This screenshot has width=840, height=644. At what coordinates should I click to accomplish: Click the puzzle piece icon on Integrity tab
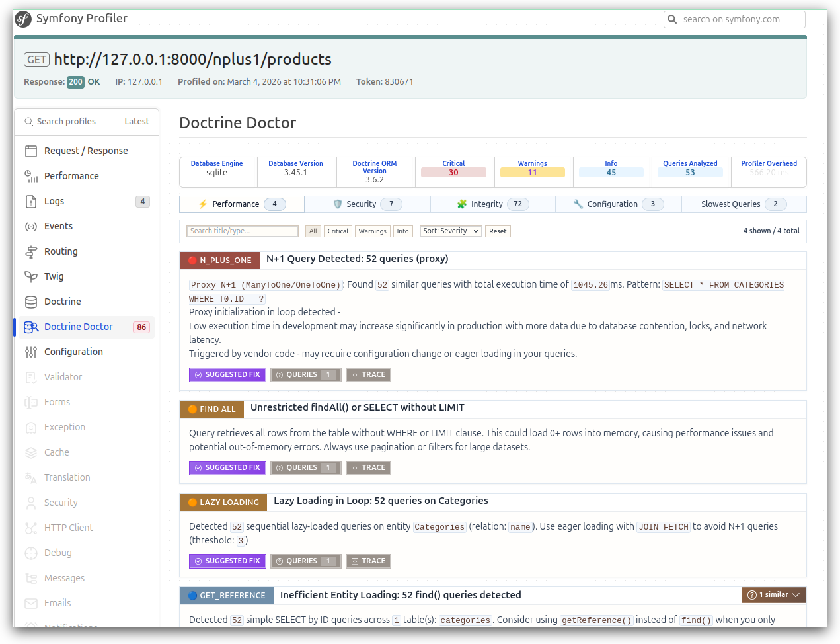[x=462, y=204]
